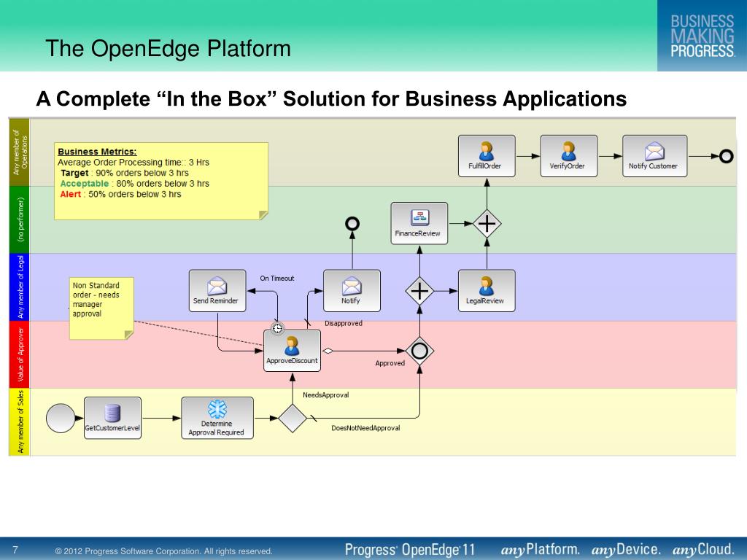This screenshot has height=560, width=747.
Task: Click the anyCloud footer text
Action: click(703, 550)
